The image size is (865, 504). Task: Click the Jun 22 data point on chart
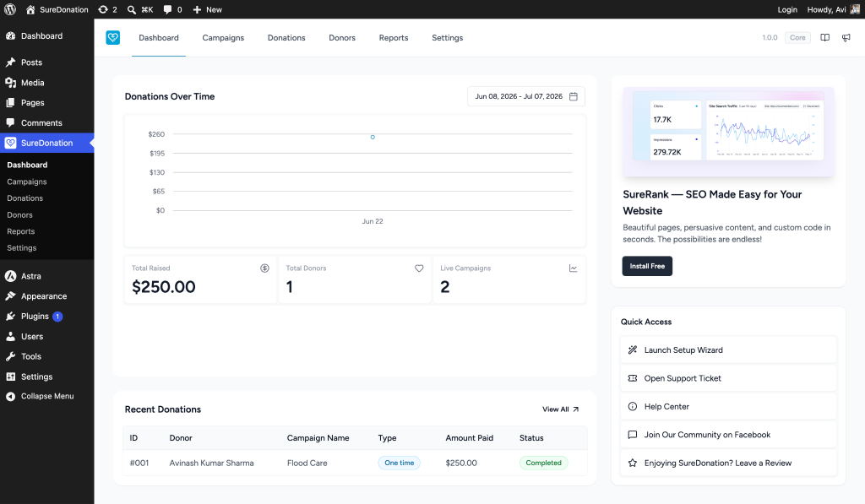click(x=373, y=137)
